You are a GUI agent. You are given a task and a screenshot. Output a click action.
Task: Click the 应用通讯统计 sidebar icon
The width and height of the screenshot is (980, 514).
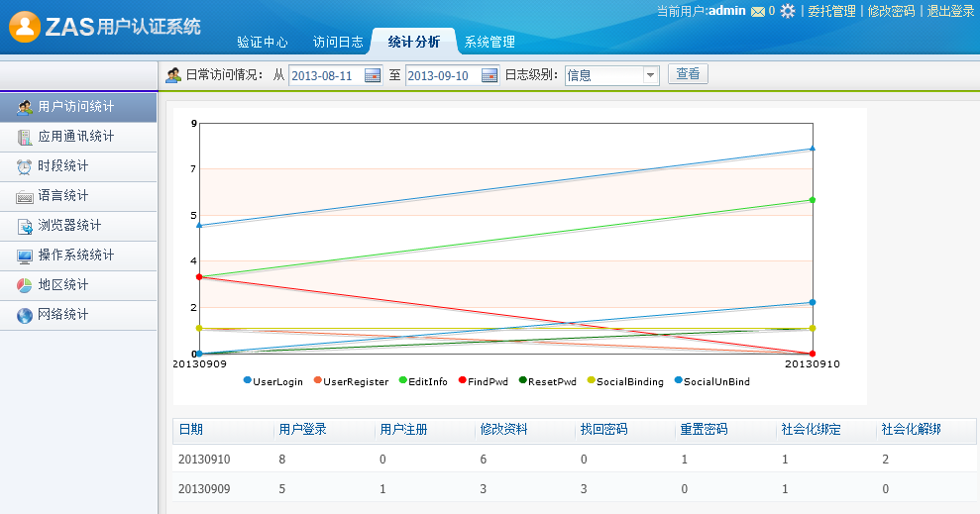[x=25, y=137]
